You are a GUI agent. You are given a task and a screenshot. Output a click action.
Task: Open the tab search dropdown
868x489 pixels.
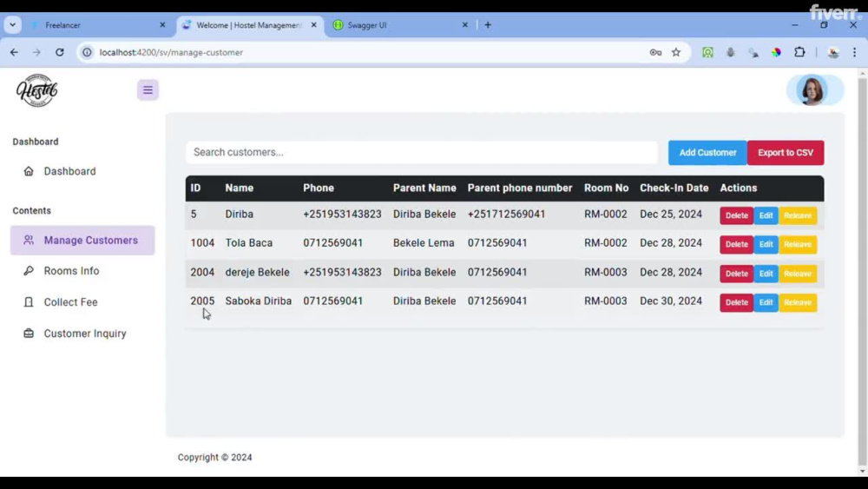pos(12,25)
